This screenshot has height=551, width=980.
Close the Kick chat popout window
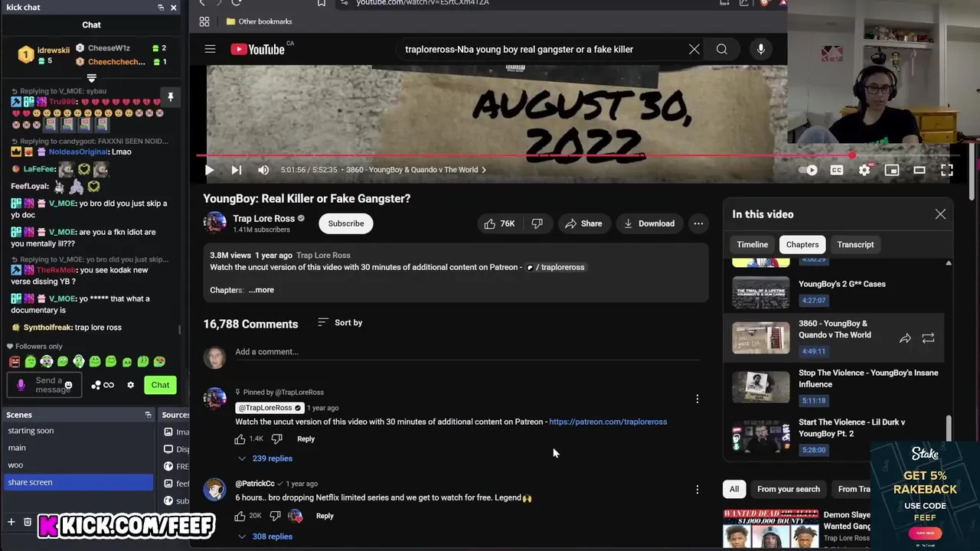point(174,7)
